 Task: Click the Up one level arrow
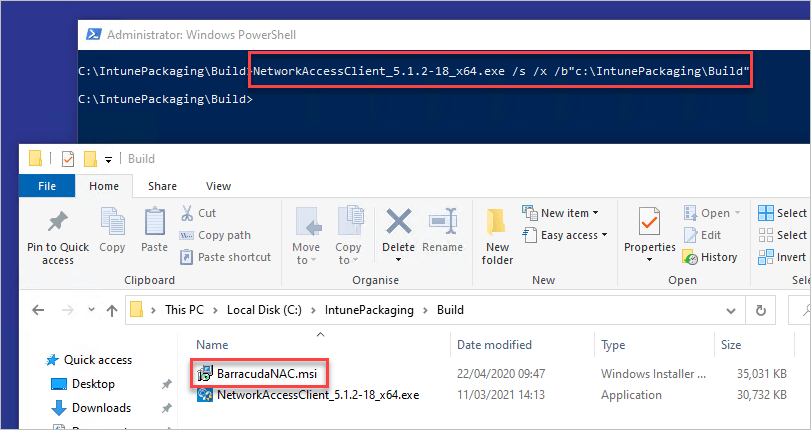tap(112, 310)
